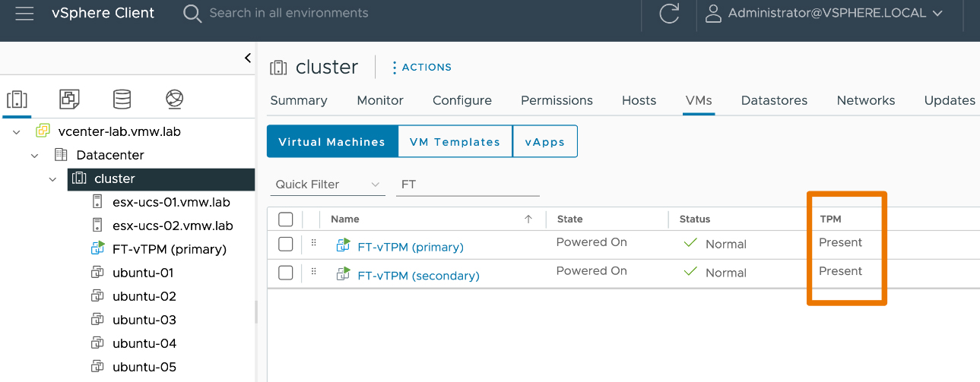Select all VMs with header checkbox

click(286, 219)
